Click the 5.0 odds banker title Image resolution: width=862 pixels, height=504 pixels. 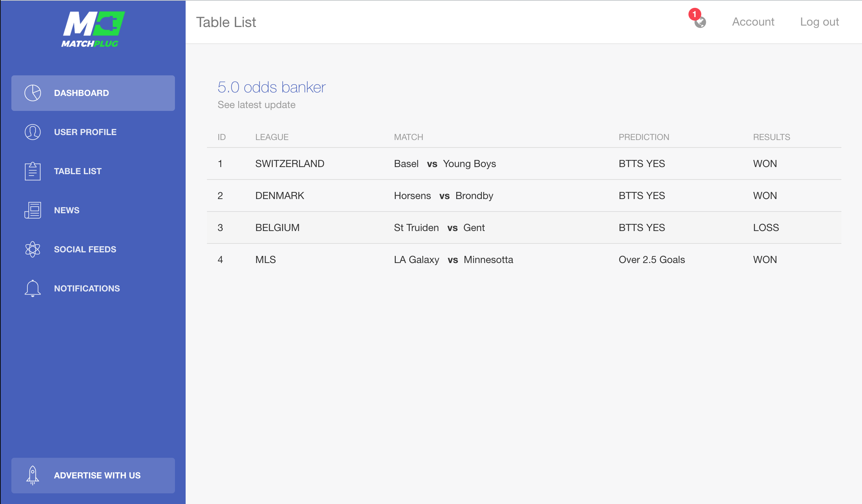(x=272, y=87)
